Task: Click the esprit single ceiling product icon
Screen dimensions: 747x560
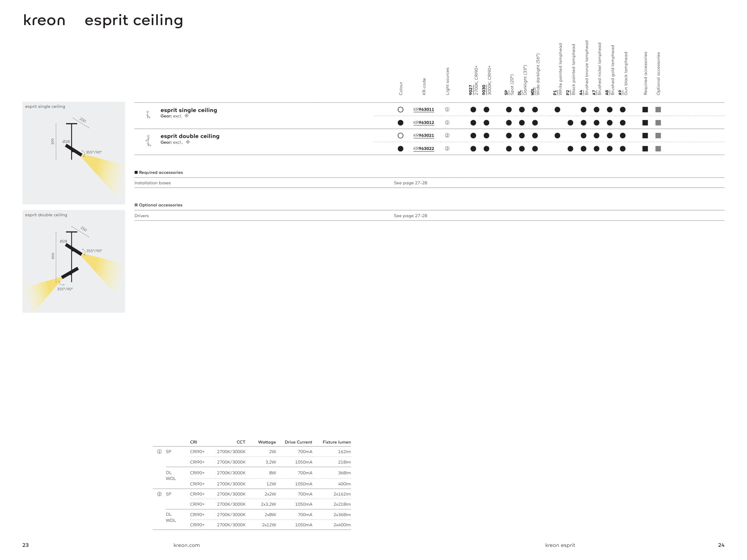Action: pos(148,115)
